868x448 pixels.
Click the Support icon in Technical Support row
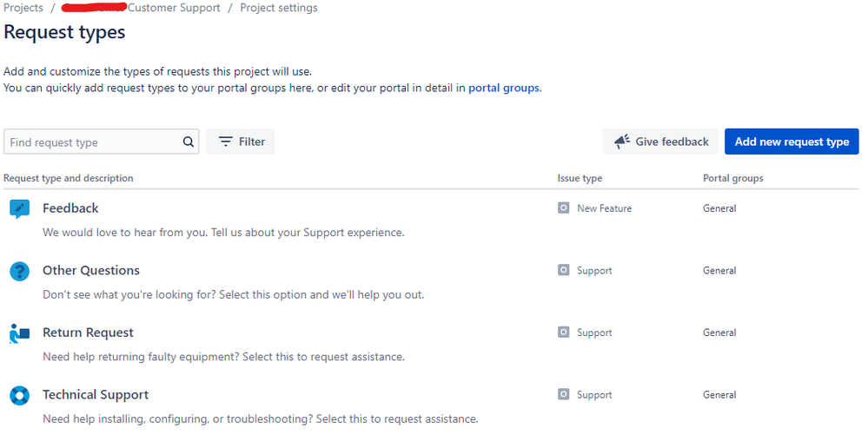pos(564,395)
